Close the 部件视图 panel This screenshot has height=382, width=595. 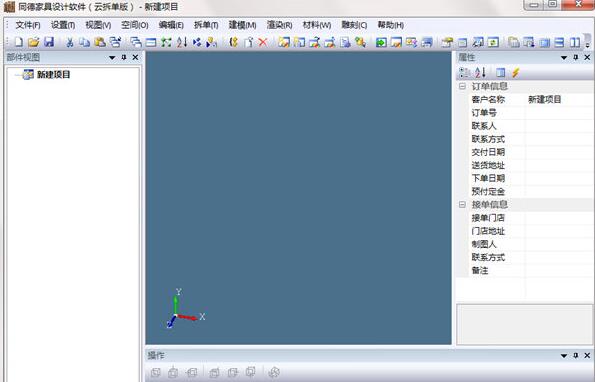point(135,57)
